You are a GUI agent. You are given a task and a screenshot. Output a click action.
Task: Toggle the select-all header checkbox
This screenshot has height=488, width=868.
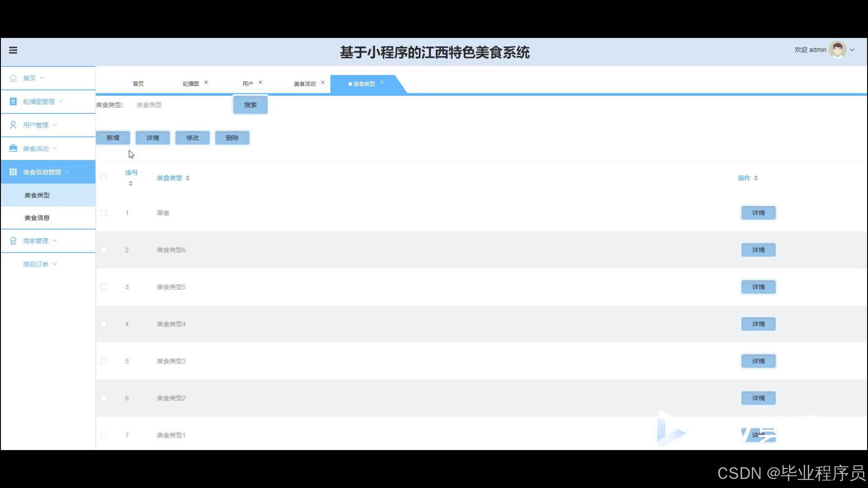point(104,178)
